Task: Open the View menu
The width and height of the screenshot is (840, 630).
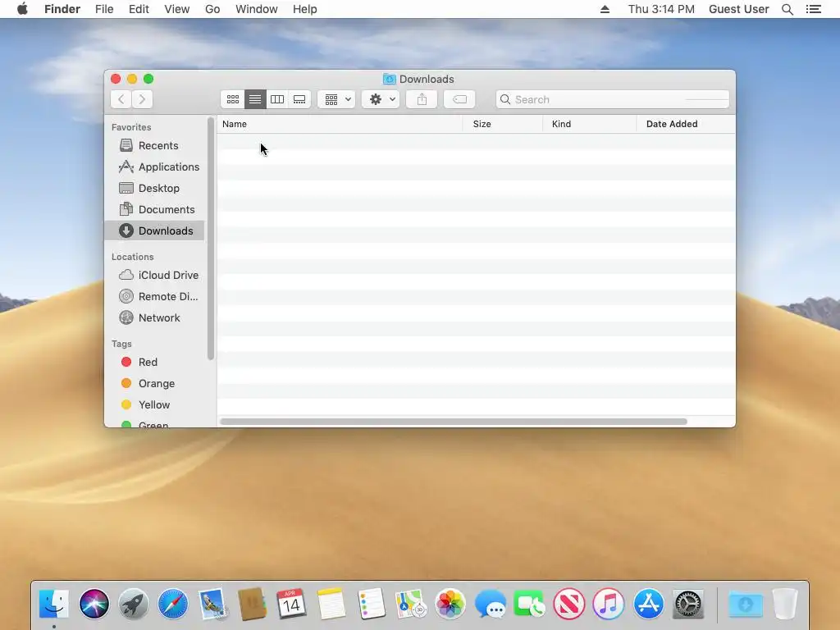Action: coord(177,9)
